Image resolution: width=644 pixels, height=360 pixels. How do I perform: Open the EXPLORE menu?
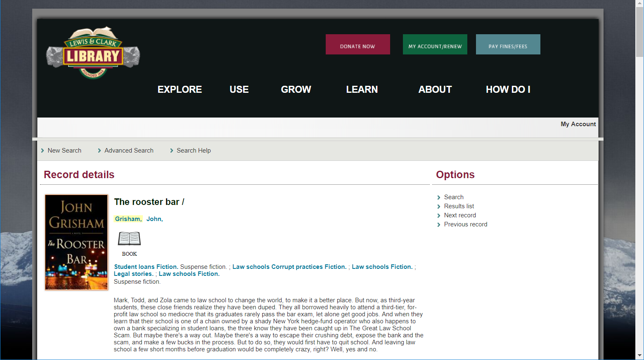tap(180, 89)
